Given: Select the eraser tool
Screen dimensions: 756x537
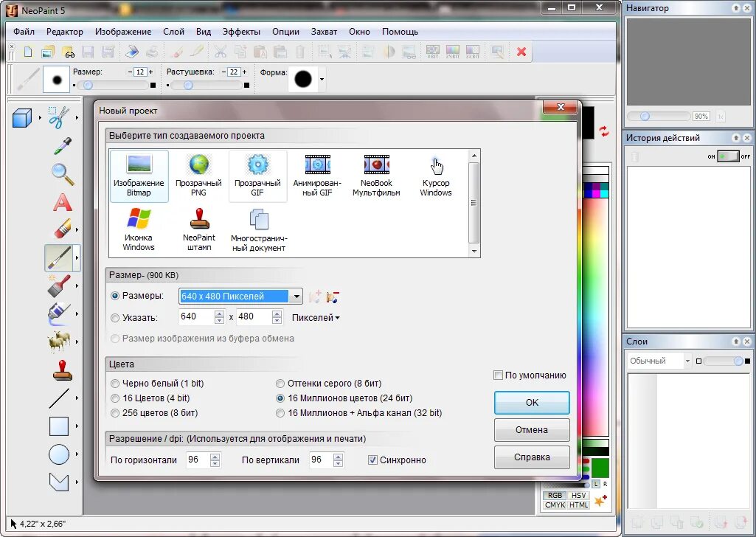Looking at the screenshot, I should (63, 229).
